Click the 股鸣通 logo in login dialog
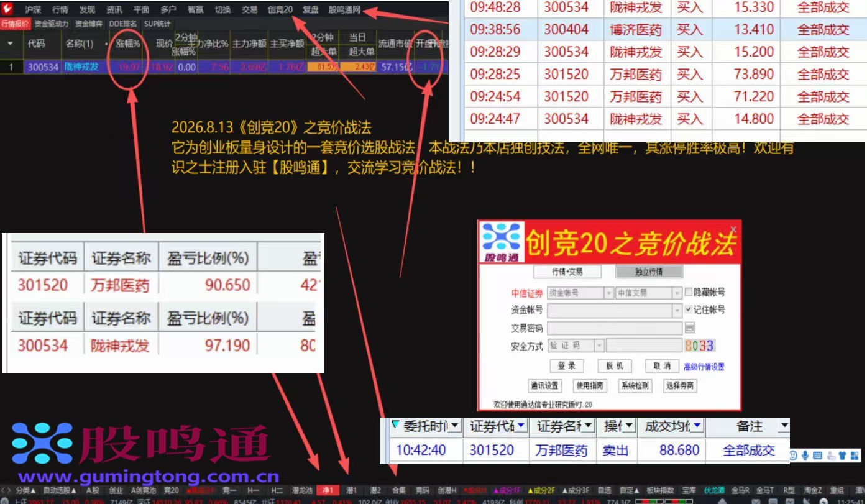The width and height of the screenshot is (867, 504). pyautogui.click(x=501, y=243)
